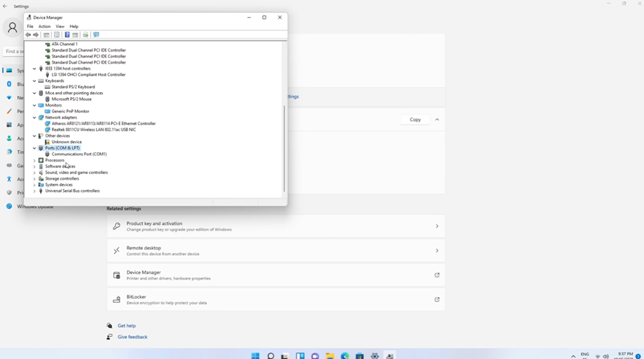
Task: Collapse the section using chevron beside Copy
Action: pos(437,120)
